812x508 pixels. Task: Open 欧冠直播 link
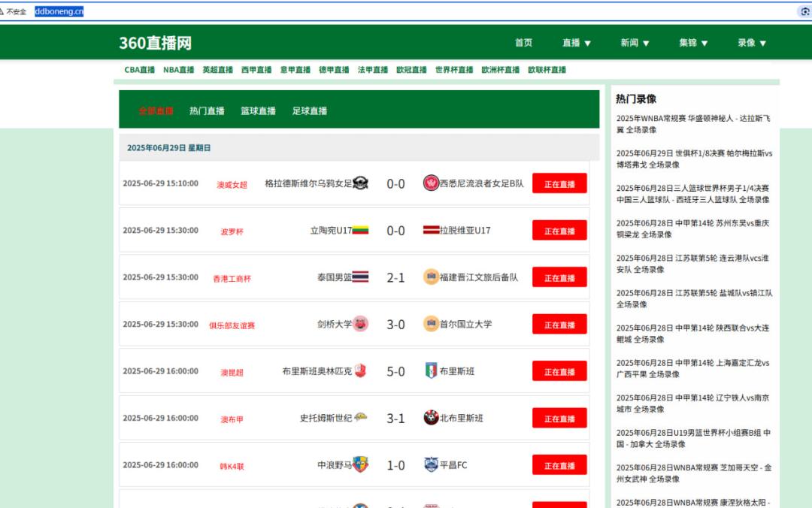coord(412,70)
